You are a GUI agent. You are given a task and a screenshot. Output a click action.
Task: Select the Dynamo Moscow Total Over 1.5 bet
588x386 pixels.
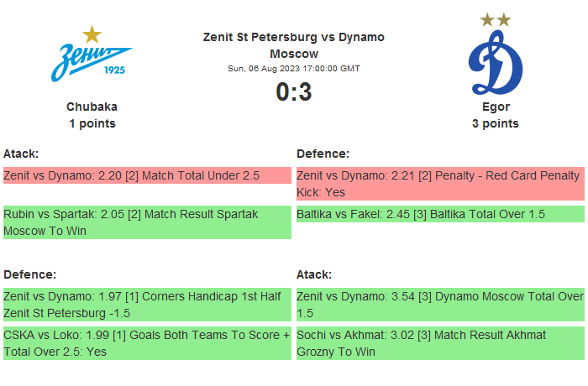pyautogui.click(x=440, y=305)
